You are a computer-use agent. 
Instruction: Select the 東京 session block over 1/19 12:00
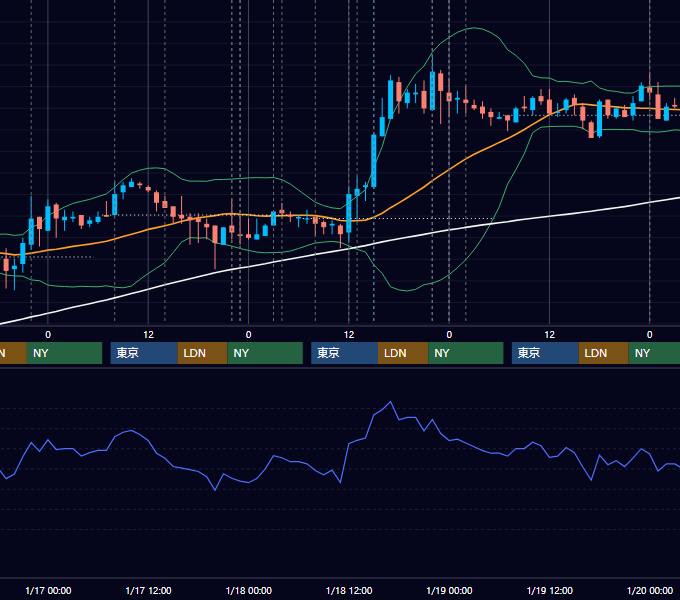(x=545, y=353)
